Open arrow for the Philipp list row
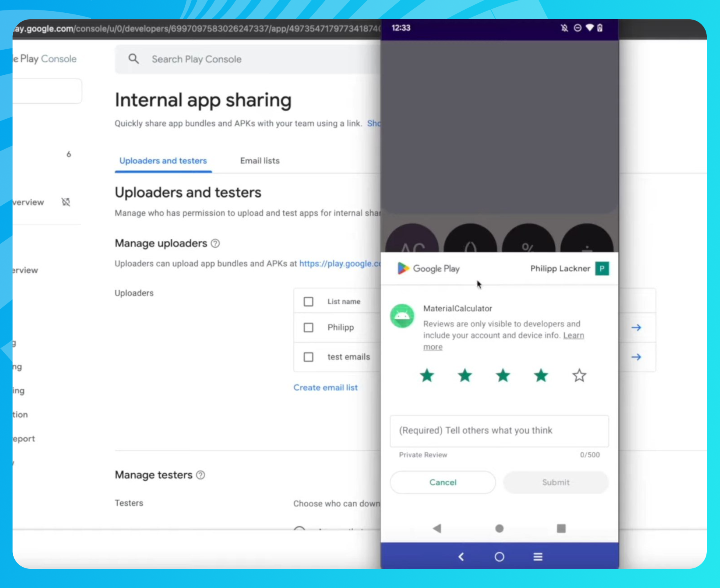The height and width of the screenshot is (588, 720). click(636, 328)
